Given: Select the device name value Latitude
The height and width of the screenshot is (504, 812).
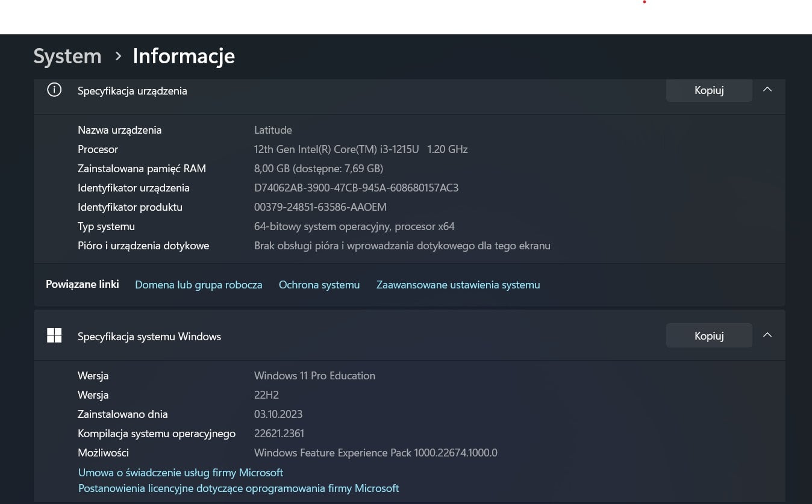Looking at the screenshot, I should [273, 130].
